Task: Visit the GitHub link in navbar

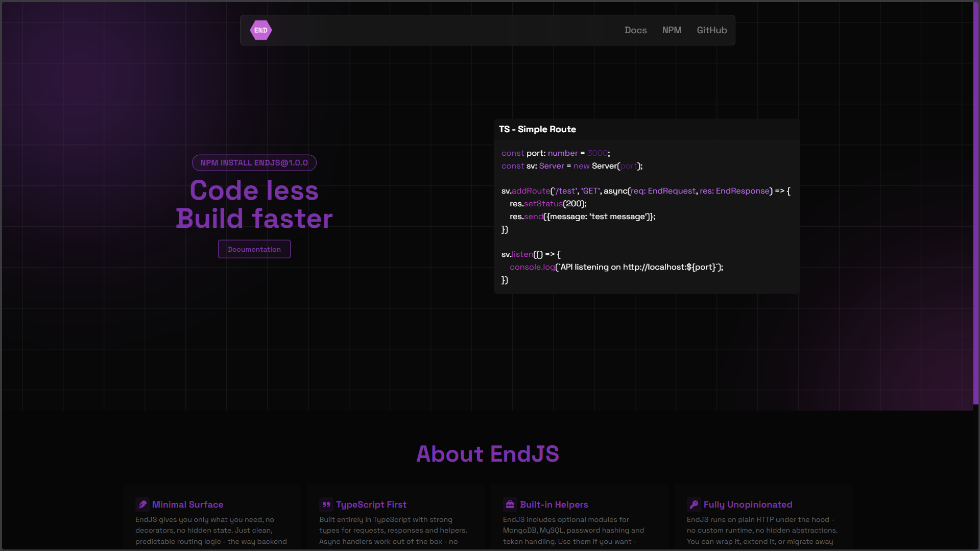Action: pos(711,30)
